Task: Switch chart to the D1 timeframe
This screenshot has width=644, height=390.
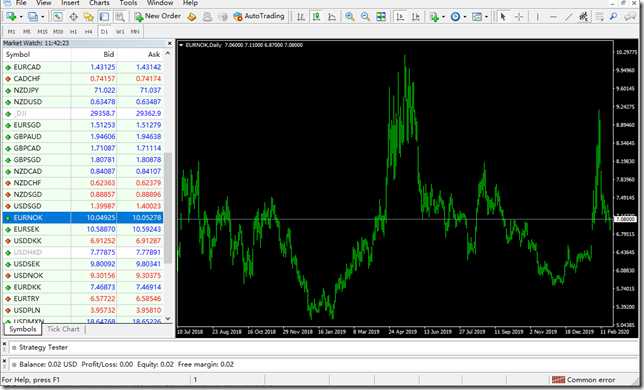Action: 104,32
